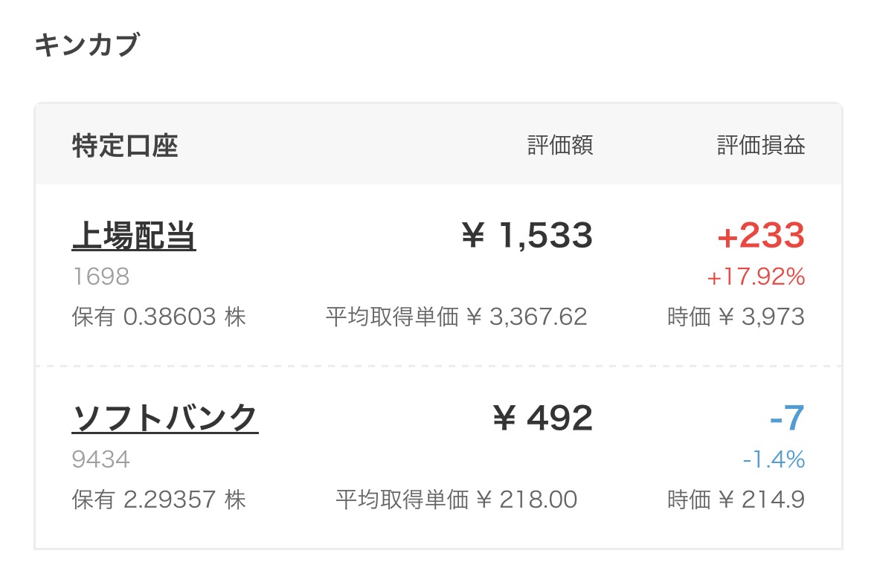Click the -1.4% loss percentage
Viewport: 877px width, 588px height.
(x=774, y=460)
